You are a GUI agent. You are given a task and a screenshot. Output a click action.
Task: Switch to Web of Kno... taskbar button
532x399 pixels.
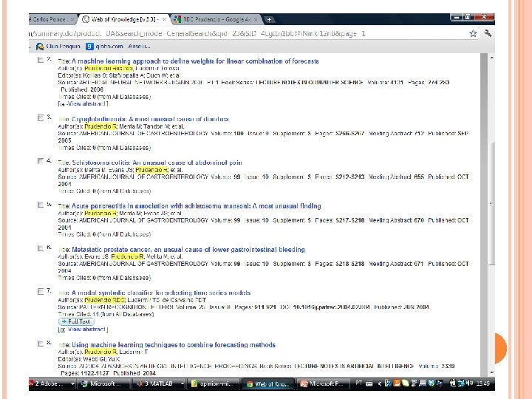[x=268, y=383]
